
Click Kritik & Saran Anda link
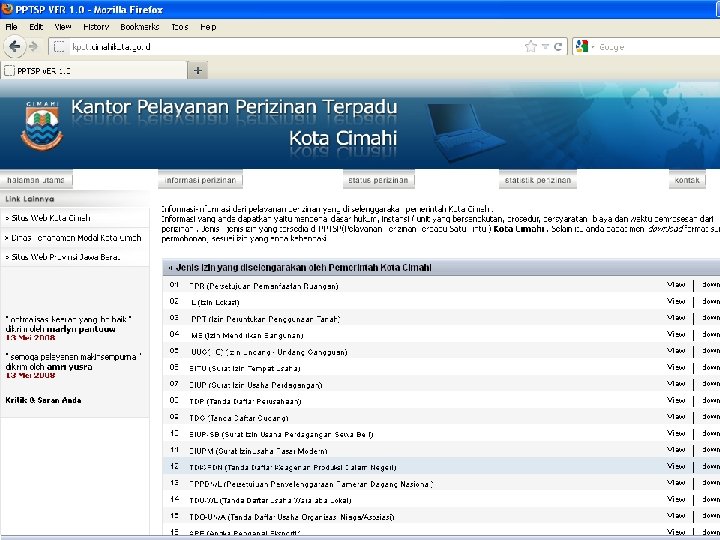(43, 400)
